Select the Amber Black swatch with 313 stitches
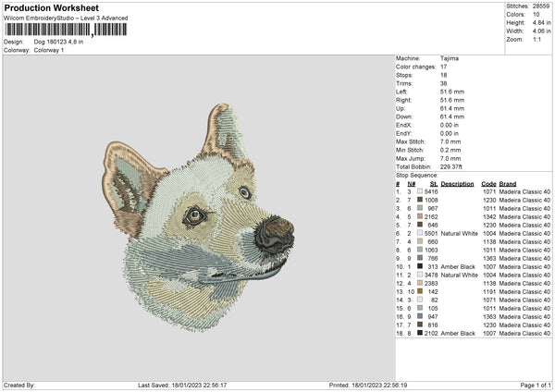Screen dimensions: 555x392 pos(420,266)
